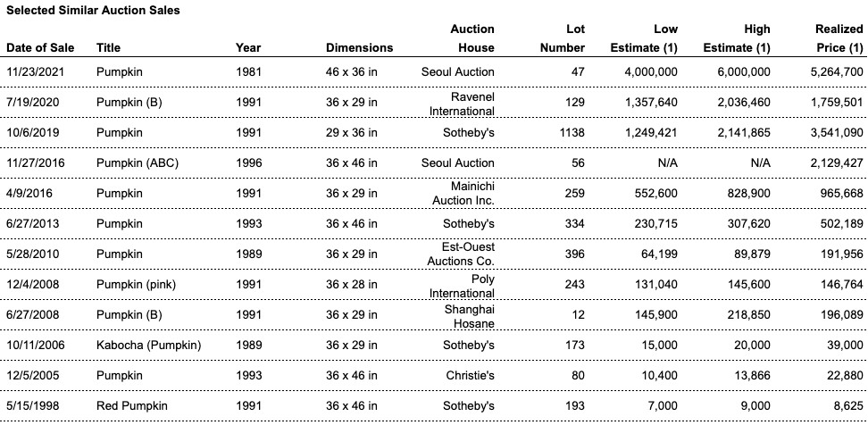Click the low estimate value 64,199
868x425 pixels.
656,254
